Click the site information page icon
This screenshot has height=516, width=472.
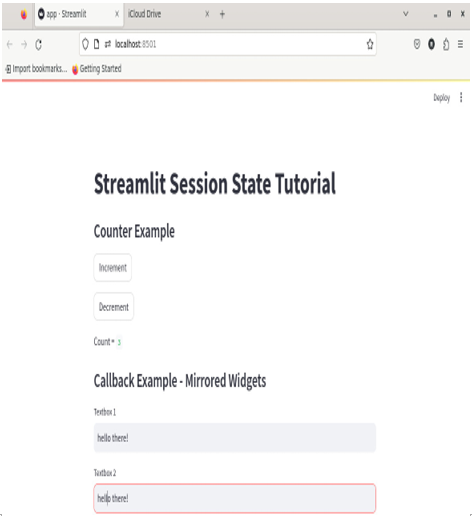[x=96, y=44]
